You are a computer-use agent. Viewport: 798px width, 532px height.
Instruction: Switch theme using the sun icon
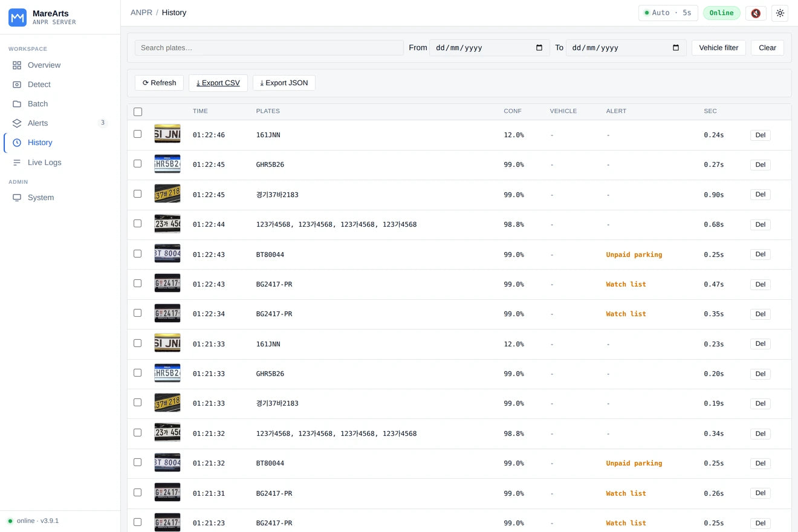780,13
